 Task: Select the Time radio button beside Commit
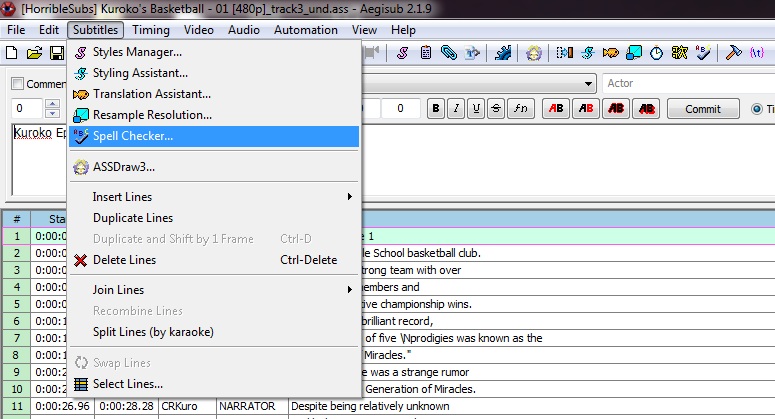point(757,109)
